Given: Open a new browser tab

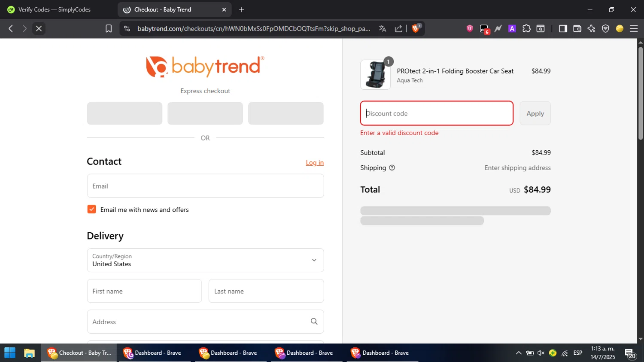Looking at the screenshot, I should pos(242,9).
